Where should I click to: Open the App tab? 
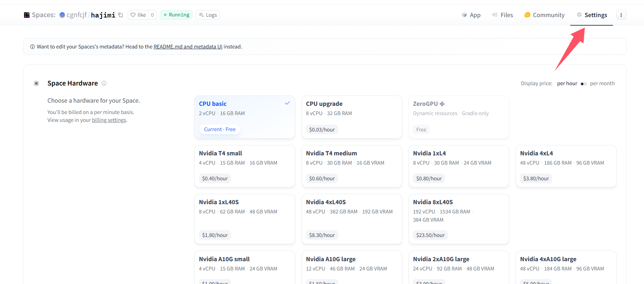tap(471, 15)
